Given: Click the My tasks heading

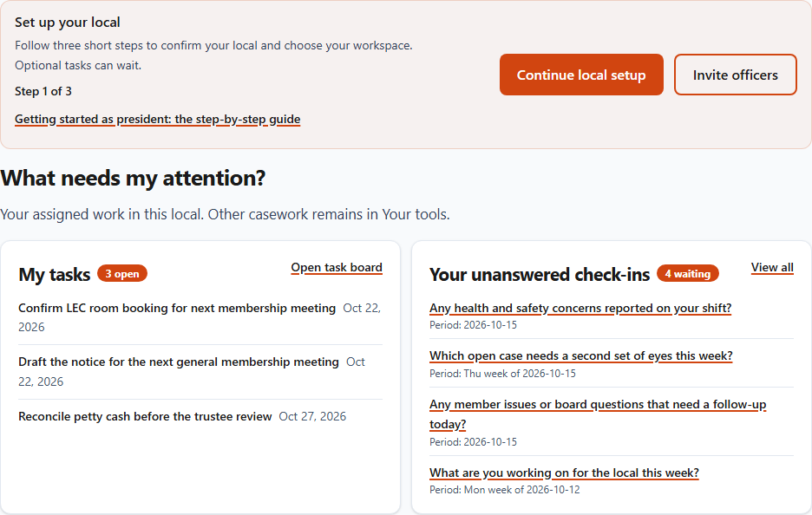Looking at the screenshot, I should pyautogui.click(x=55, y=274).
